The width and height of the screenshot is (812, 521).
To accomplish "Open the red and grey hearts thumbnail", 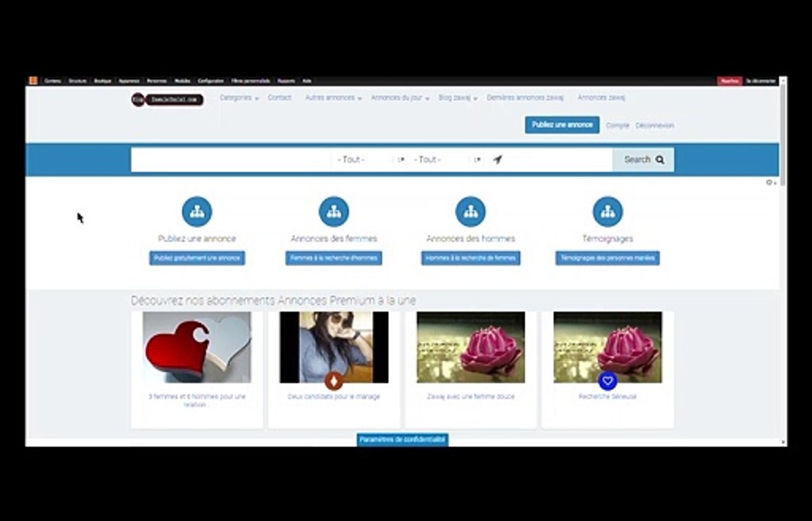I will coord(197,347).
